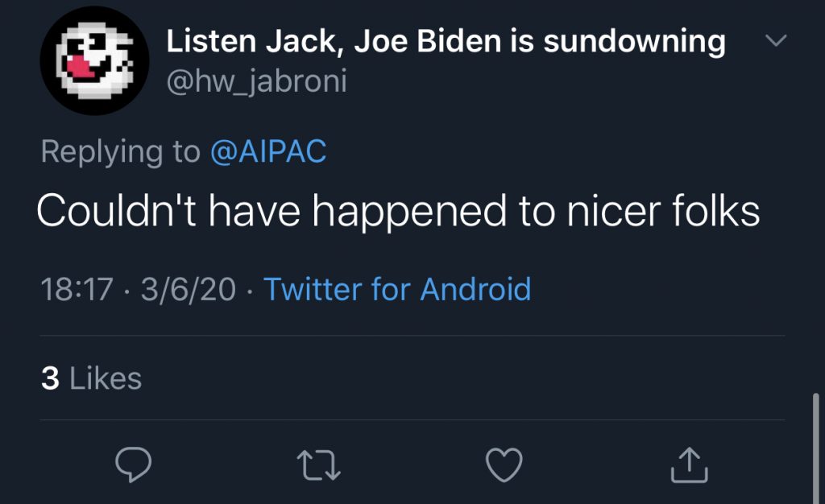Open the "Likes" label to view likers
The height and width of the screenshot is (504, 825).
(106, 378)
